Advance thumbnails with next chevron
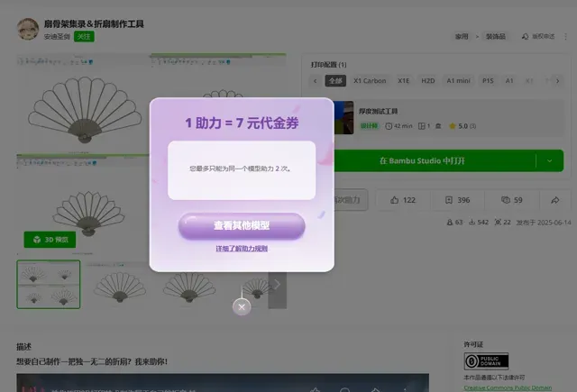Viewport: 577px width, 392px height. (x=277, y=284)
